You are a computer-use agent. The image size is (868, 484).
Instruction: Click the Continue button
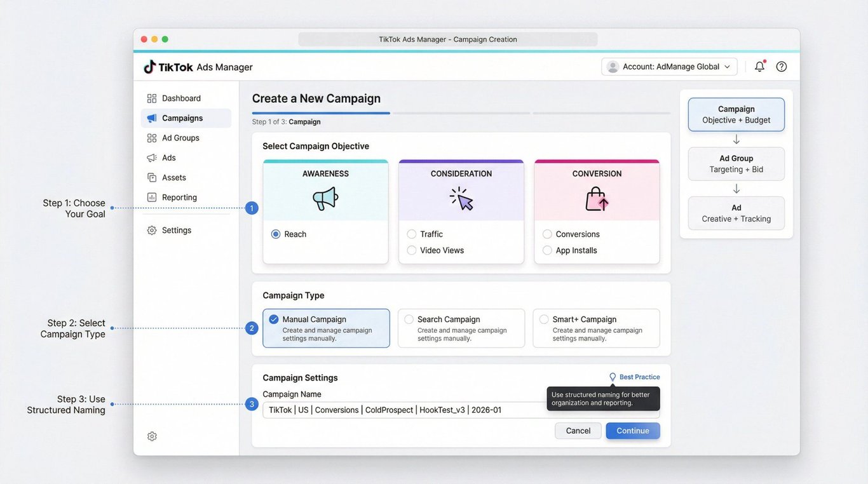[x=633, y=431]
